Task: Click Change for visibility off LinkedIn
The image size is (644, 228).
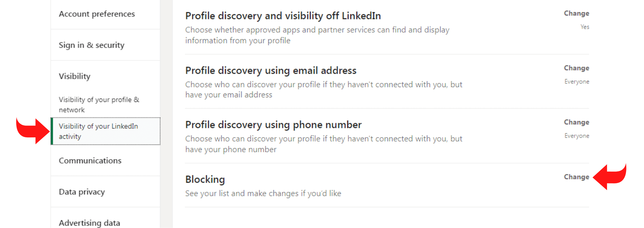Action: tap(576, 13)
